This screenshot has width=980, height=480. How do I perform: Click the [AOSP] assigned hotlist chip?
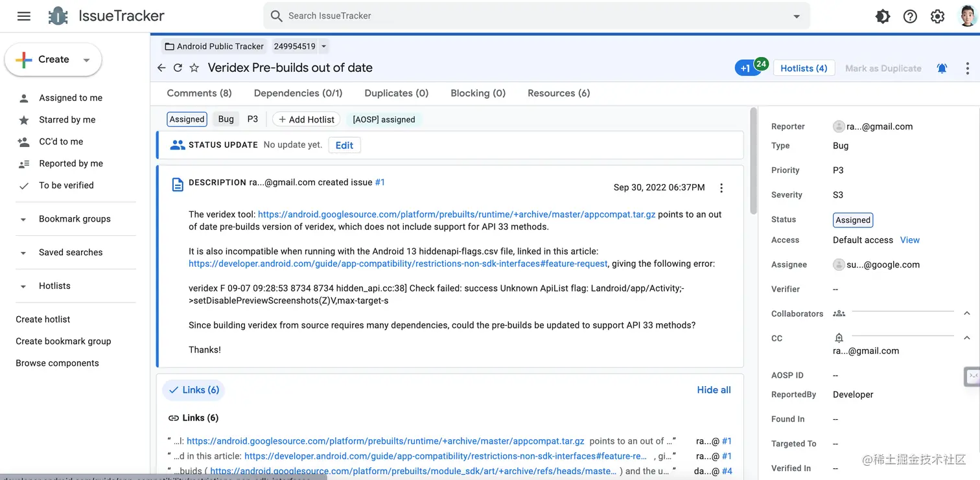pos(384,119)
